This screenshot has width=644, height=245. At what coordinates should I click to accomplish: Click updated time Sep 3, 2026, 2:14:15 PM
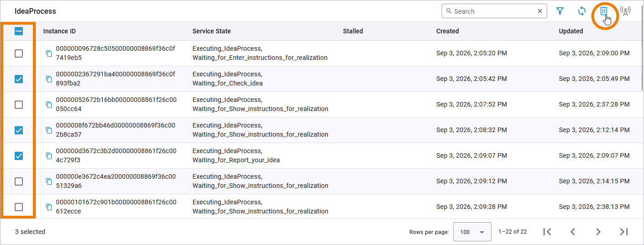click(x=594, y=181)
